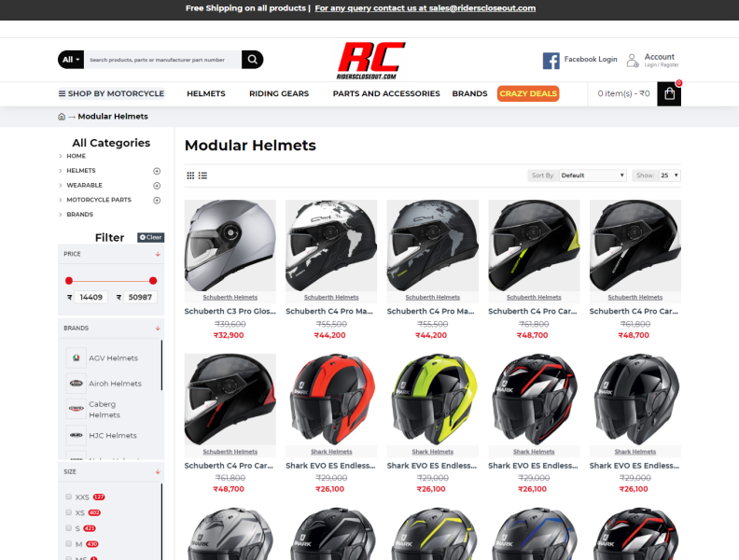This screenshot has width=739, height=560.
Task: Click the HJC Helmets brand logo
Action: 77,435
